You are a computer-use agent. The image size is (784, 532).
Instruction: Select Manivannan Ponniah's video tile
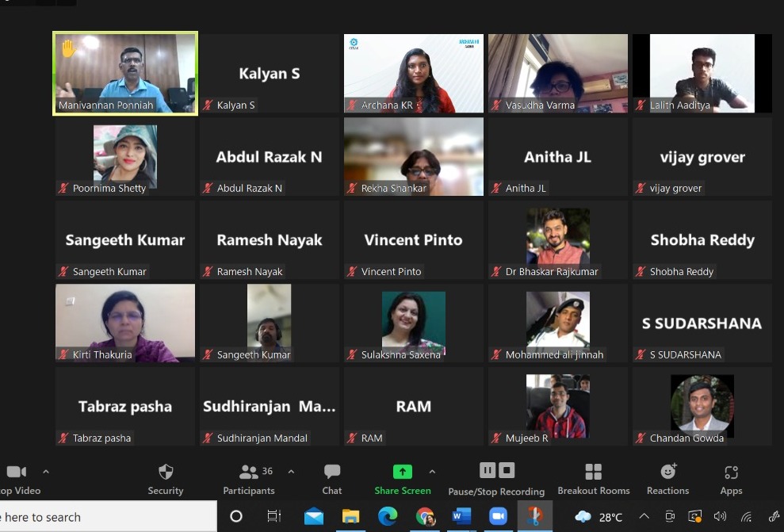pyautogui.click(x=125, y=73)
